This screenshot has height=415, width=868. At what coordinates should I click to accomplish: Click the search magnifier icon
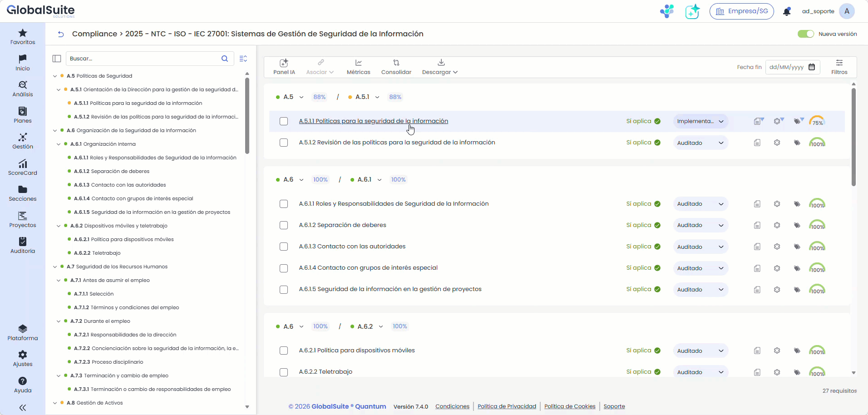225,59
